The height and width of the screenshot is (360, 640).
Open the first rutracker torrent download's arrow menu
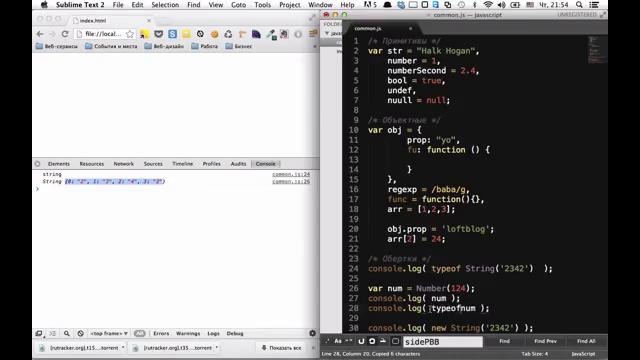(x=123, y=348)
